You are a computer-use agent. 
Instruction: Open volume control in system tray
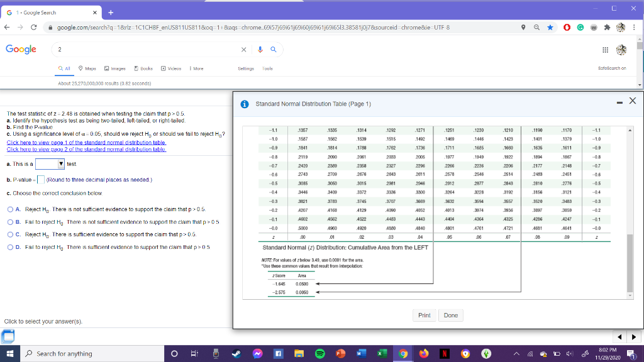[x=570, y=354]
